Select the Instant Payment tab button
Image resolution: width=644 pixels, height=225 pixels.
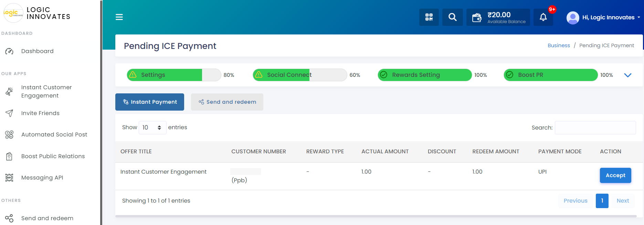[150, 102]
